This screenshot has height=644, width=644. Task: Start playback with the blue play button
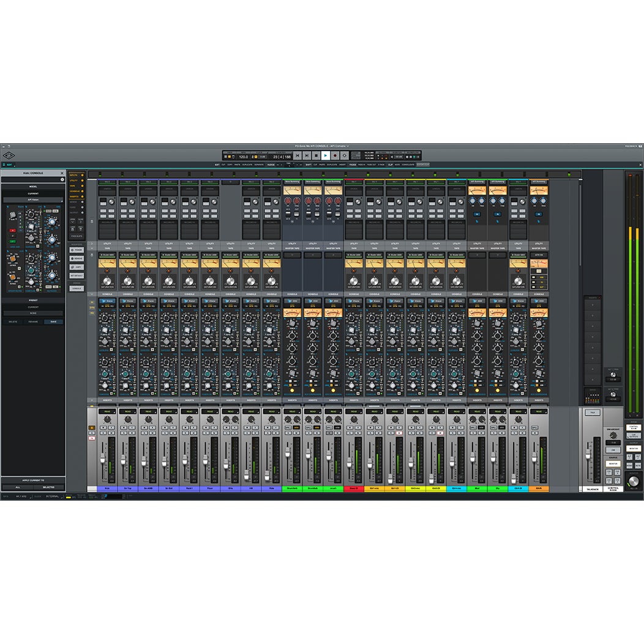coord(325,155)
